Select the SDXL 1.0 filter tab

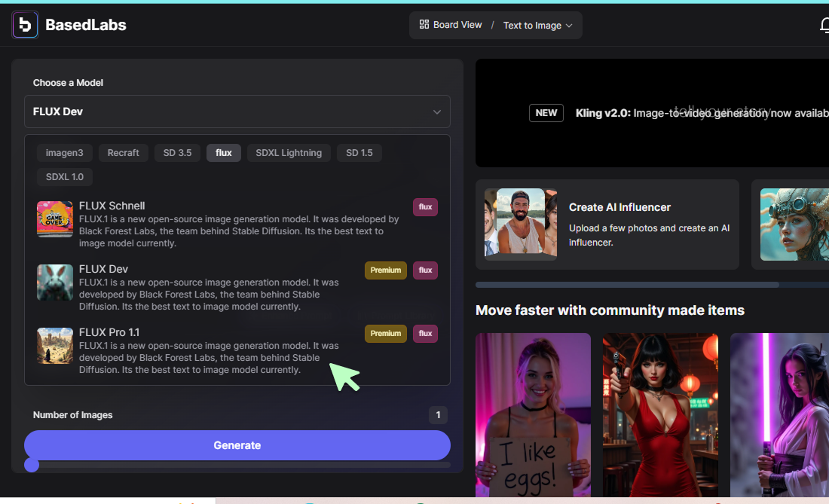(x=65, y=177)
